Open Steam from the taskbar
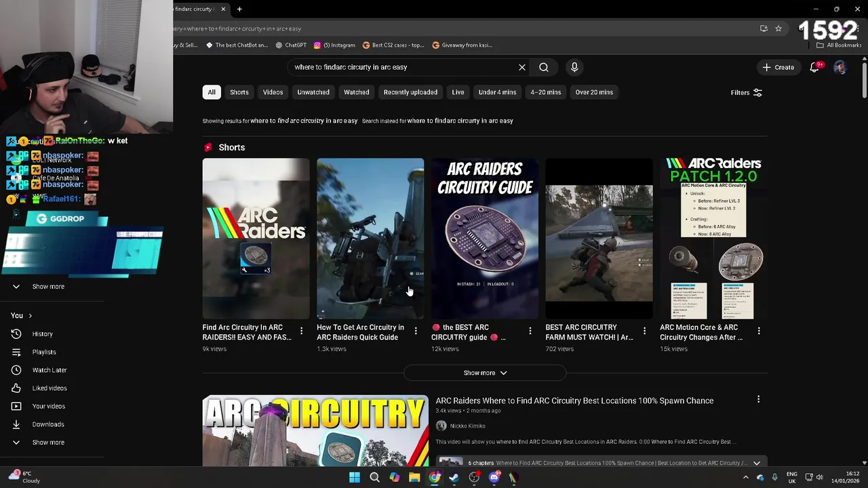The height and width of the screenshot is (488, 868). click(x=454, y=477)
